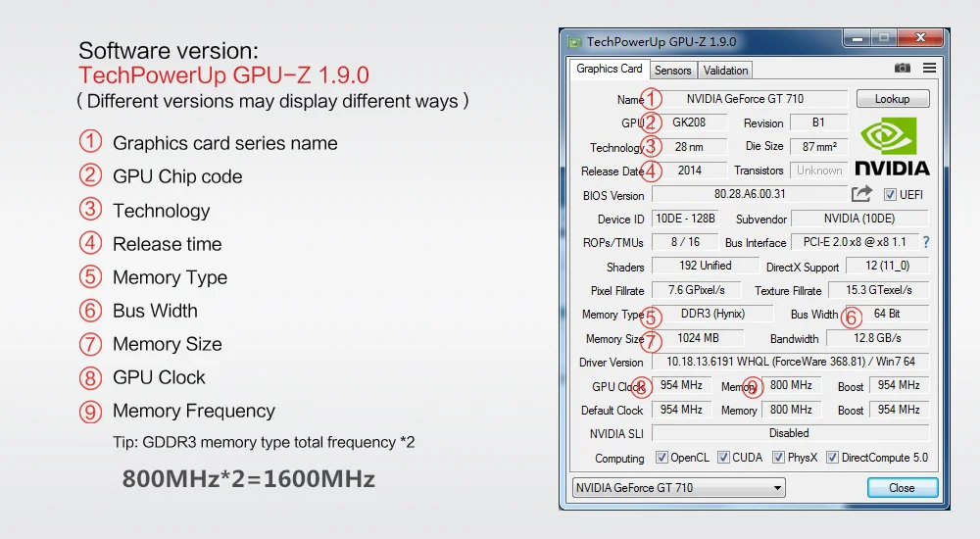This screenshot has height=539, width=980.
Task: Click the GPU field showing GK208
Action: point(689,122)
